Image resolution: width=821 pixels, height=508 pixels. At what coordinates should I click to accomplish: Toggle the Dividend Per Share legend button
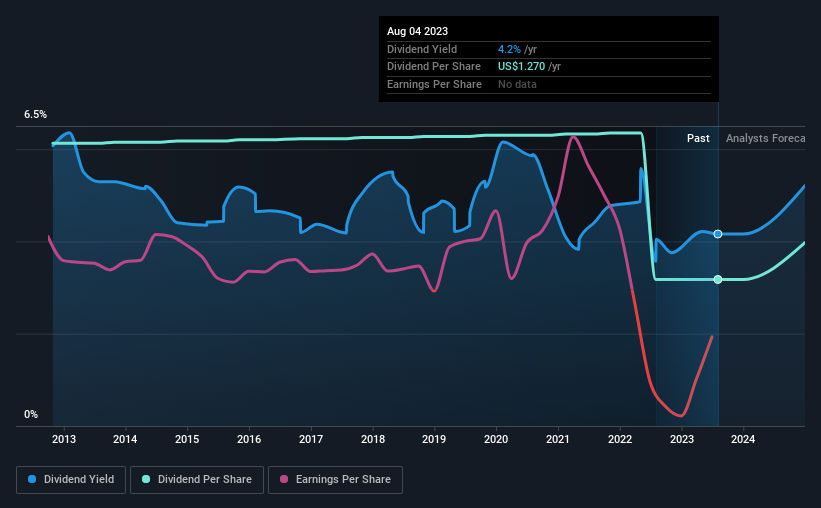(197, 480)
